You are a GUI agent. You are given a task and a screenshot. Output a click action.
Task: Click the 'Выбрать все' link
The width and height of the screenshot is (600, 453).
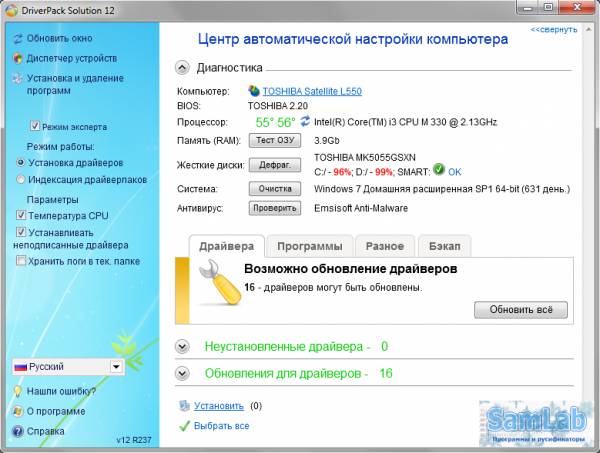[x=222, y=426]
